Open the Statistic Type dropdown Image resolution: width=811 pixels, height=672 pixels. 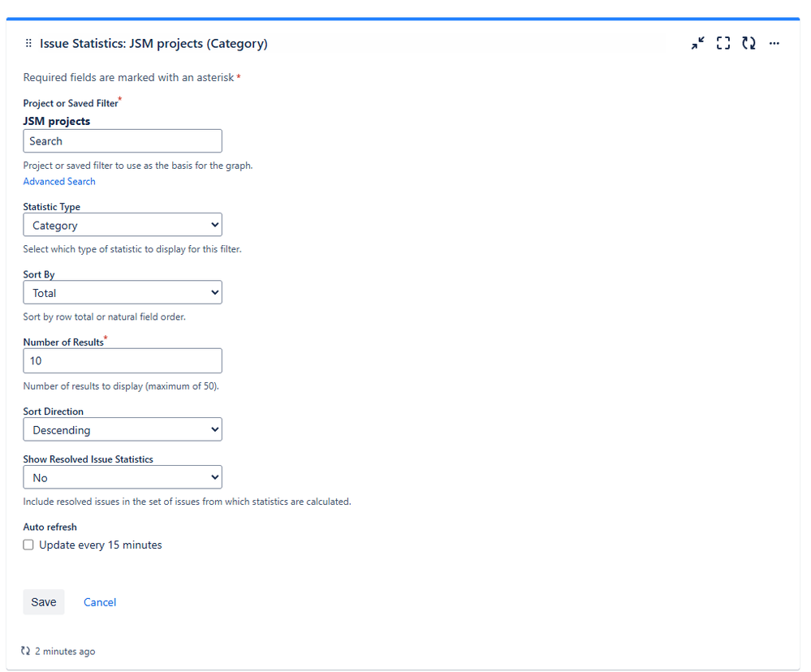[122, 225]
